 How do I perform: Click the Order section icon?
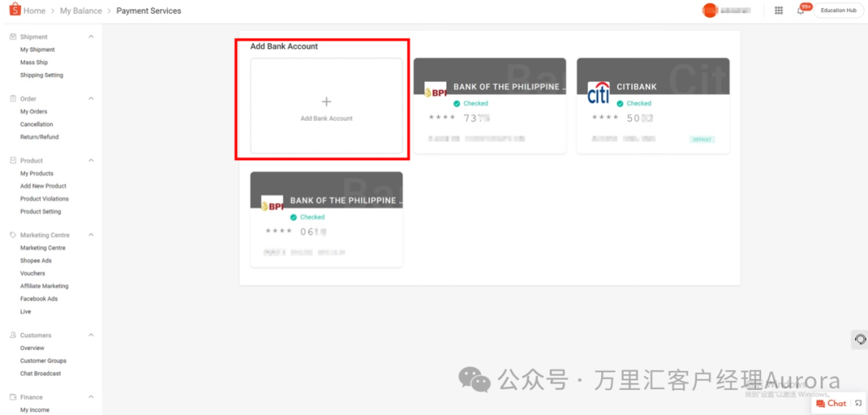tap(14, 99)
